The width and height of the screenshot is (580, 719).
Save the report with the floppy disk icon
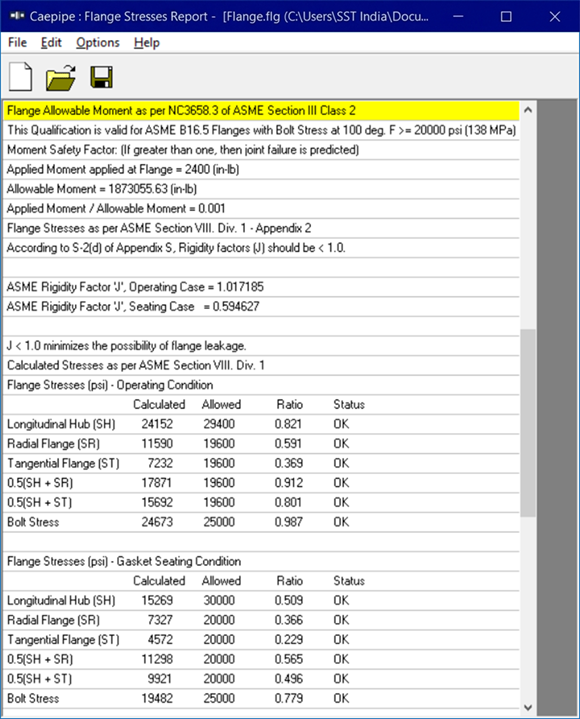pyautogui.click(x=101, y=77)
